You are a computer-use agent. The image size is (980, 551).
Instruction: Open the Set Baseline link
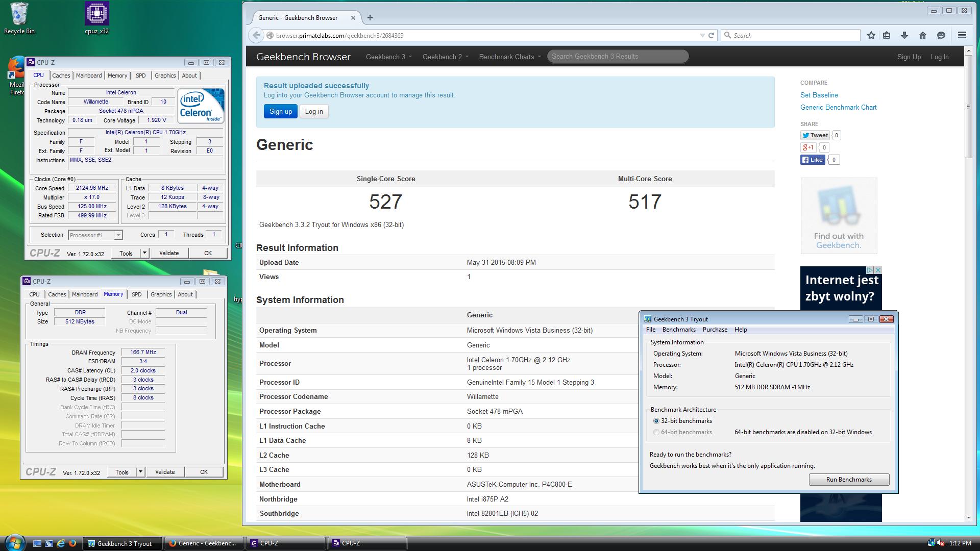pyautogui.click(x=819, y=95)
